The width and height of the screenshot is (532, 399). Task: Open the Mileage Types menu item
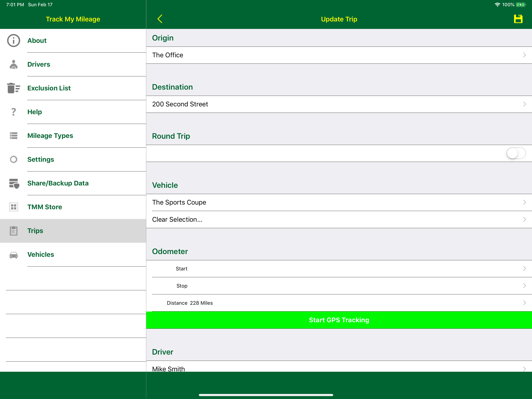[x=73, y=136]
